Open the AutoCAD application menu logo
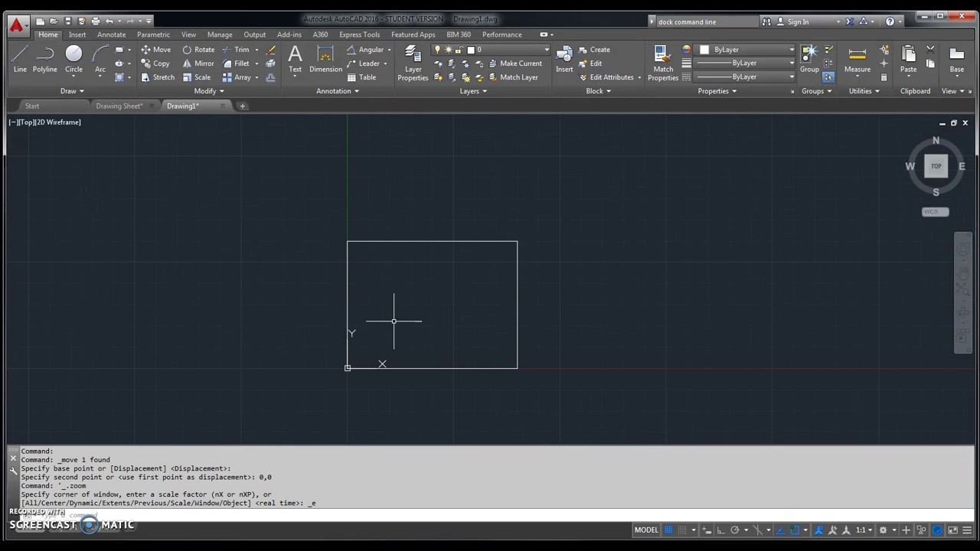The height and width of the screenshot is (551, 980). coord(16,24)
